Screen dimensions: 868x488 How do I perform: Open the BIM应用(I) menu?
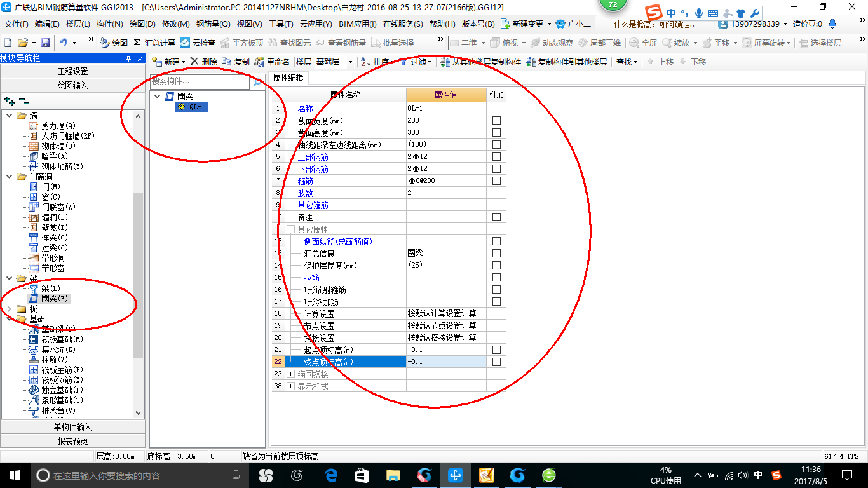point(358,24)
